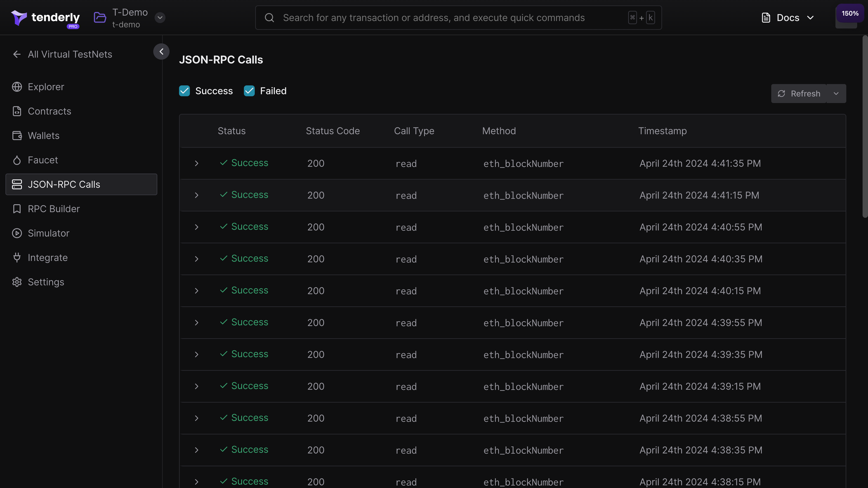Click the T-Demo project folder icon
The width and height of the screenshot is (868, 488).
[100, 18]
